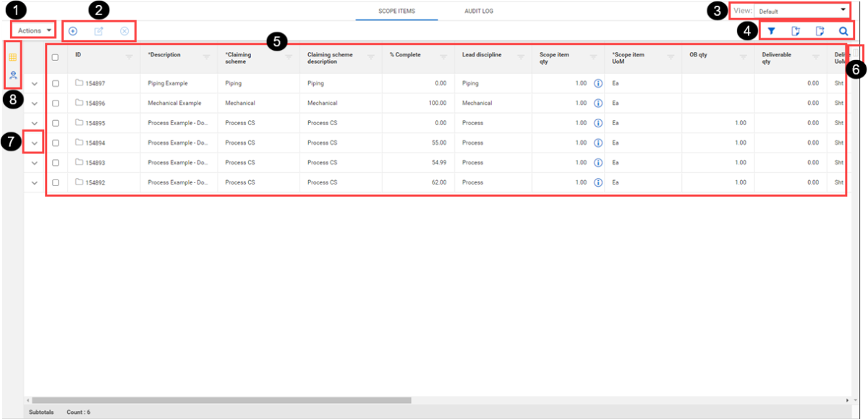Open the search magnifier icon
Viewport: 868px width, 419px height.
tap(843, 31)
